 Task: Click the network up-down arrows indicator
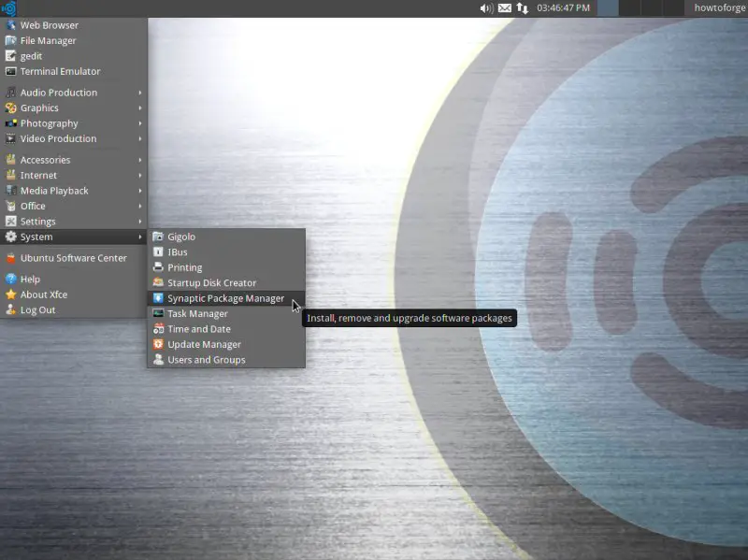tap(523, 8)
